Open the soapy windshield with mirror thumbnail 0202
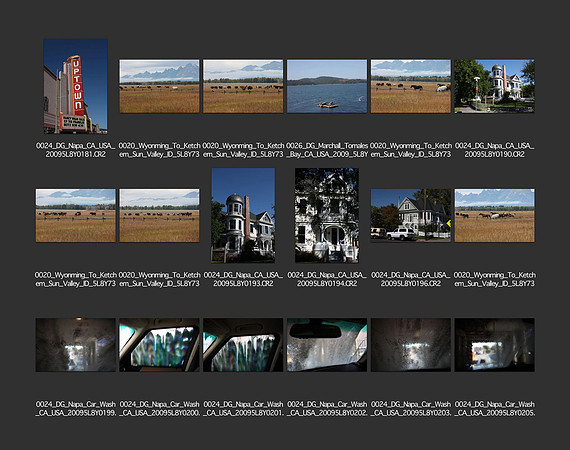Viewport: 570px width, 450px height. coord(327,345)
